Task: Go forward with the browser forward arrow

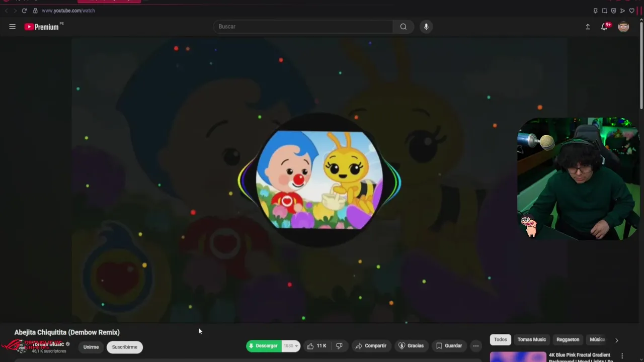Action: pyautogui.click(x=15, y=11)
